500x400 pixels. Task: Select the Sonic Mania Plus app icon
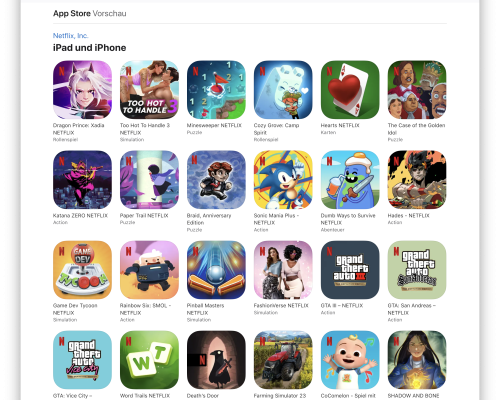pos(283,180)
